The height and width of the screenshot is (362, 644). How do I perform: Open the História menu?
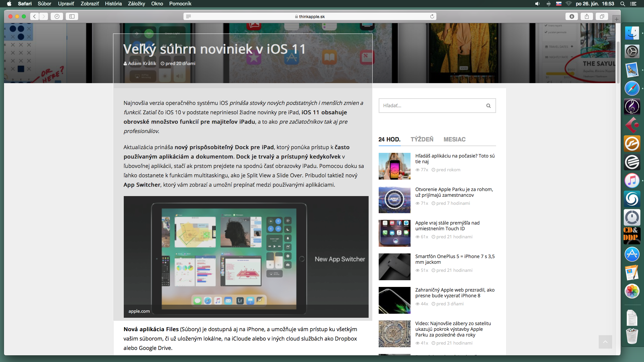coord(113,4)
